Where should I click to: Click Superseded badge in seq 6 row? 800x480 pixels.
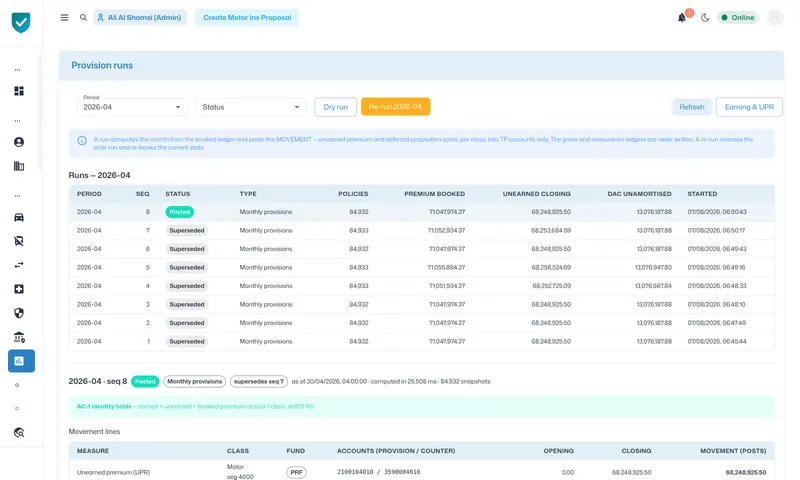(x=187, y=249)
